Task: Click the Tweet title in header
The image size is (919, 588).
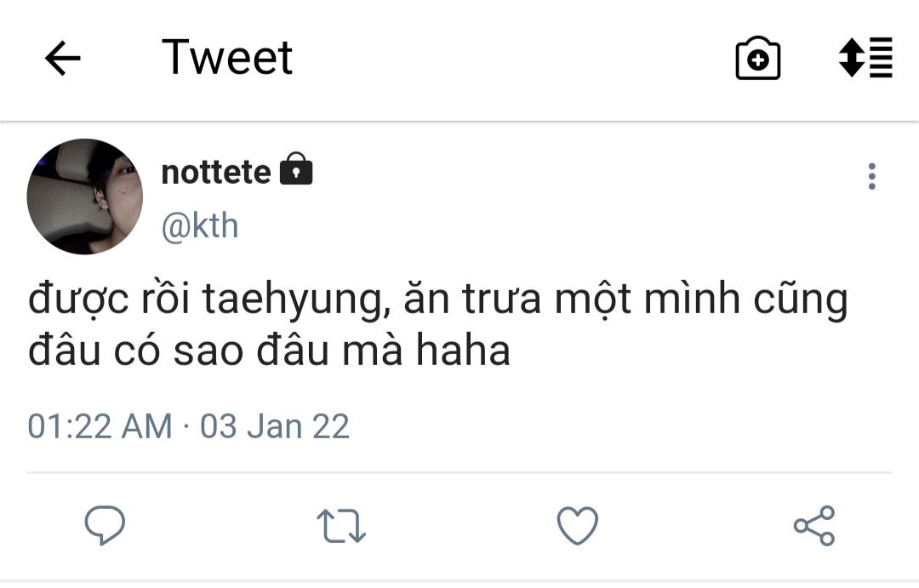Action: coord(227,58)
